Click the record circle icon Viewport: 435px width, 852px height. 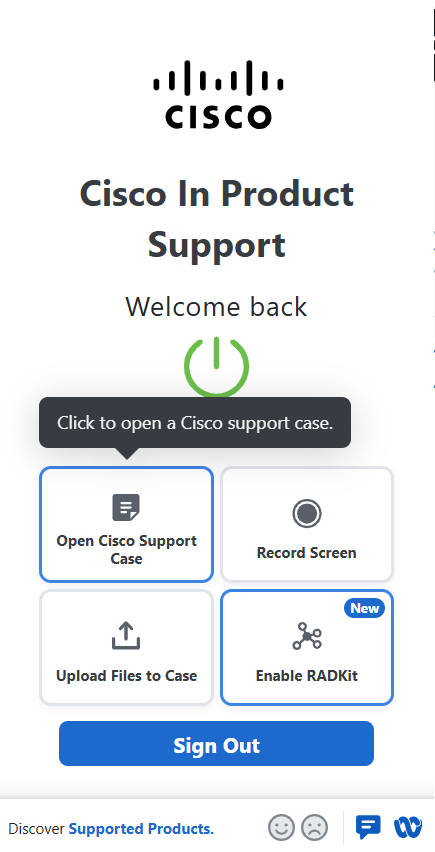pos(307,513)
